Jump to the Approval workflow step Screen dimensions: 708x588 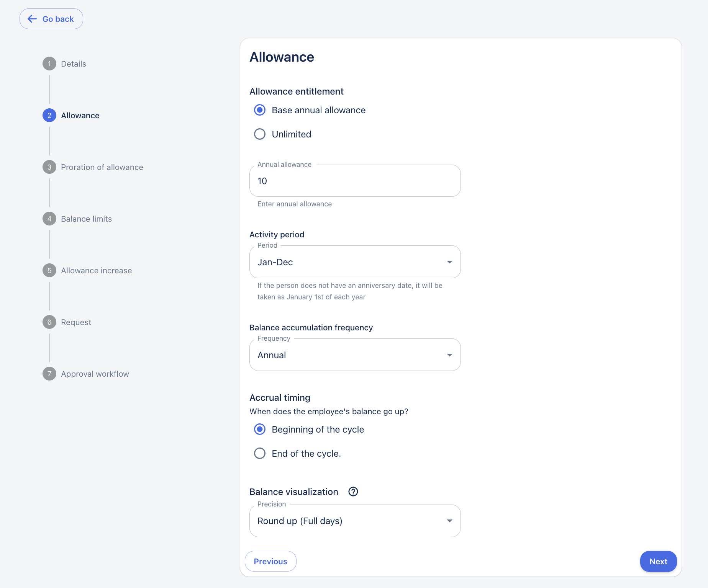pyautogui.click(x=95, y=374)
